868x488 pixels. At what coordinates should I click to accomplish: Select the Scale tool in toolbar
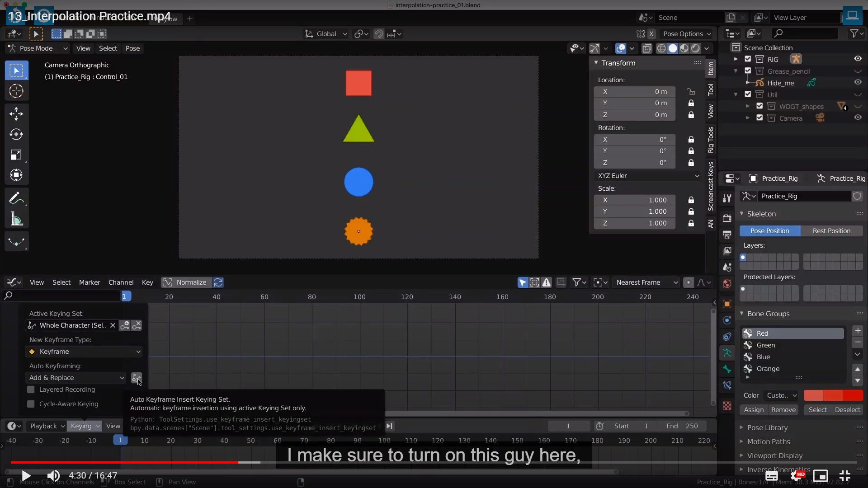coord(16,155)
